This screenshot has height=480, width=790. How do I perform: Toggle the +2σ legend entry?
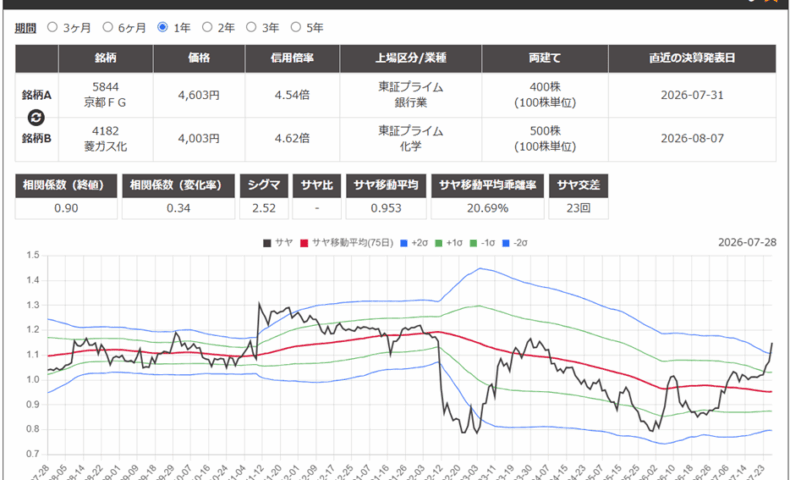coord(414,243)
